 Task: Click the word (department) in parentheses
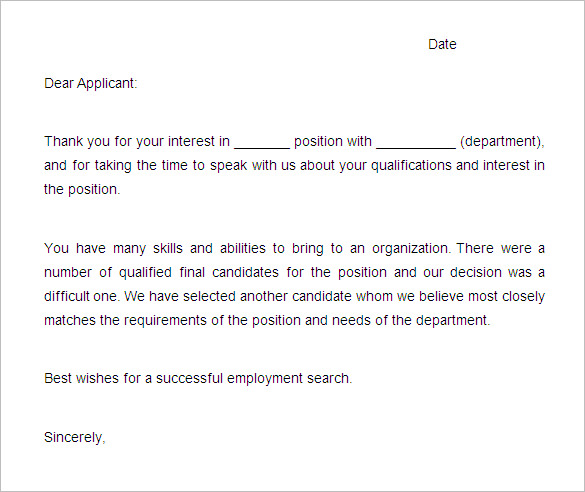point(500,142)
